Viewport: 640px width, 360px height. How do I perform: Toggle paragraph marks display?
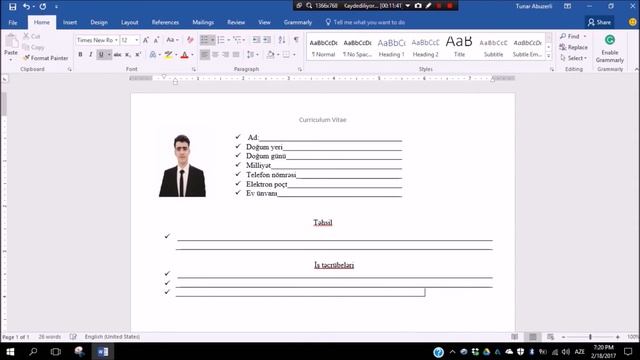296,40
